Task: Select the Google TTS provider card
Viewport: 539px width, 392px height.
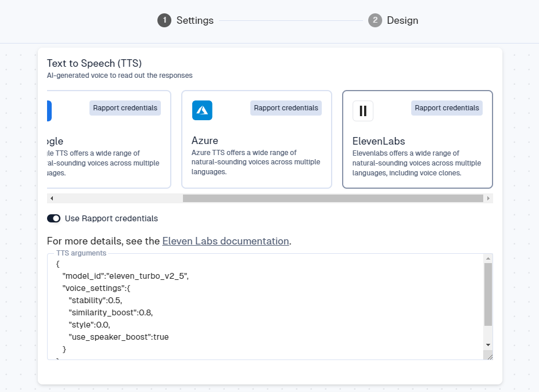Action: [109, 139]
